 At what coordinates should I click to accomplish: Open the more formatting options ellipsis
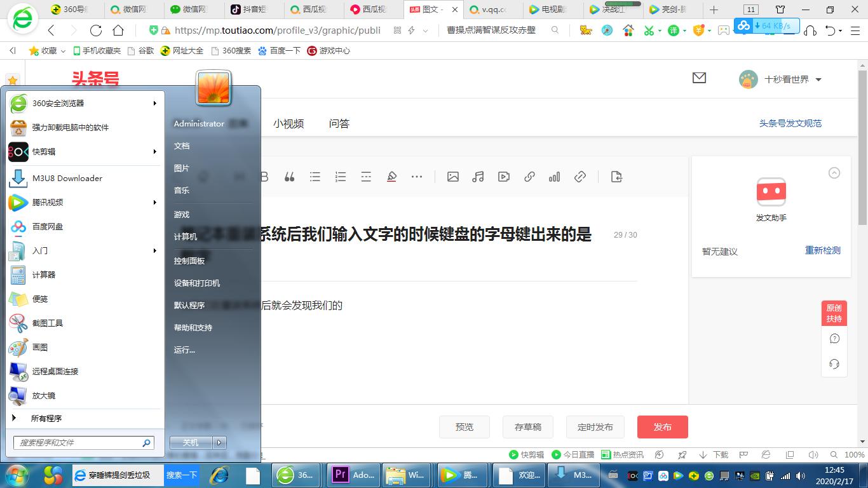click(417, 177)
